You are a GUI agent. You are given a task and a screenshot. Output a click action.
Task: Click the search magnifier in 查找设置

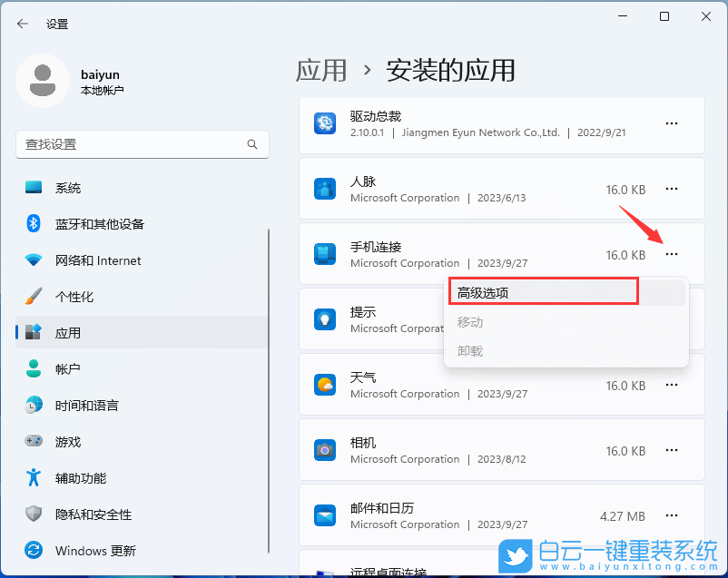[253, 144]
